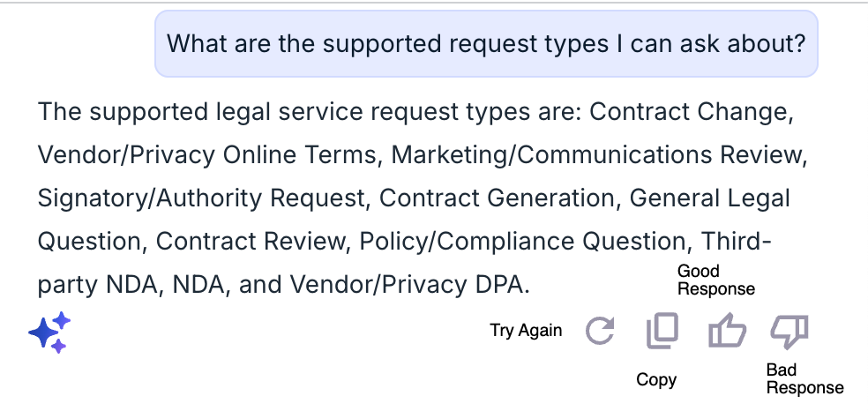Mark reply with the thumbs down icon
This screenshot has width=868, height=411.
click(789, 332)
